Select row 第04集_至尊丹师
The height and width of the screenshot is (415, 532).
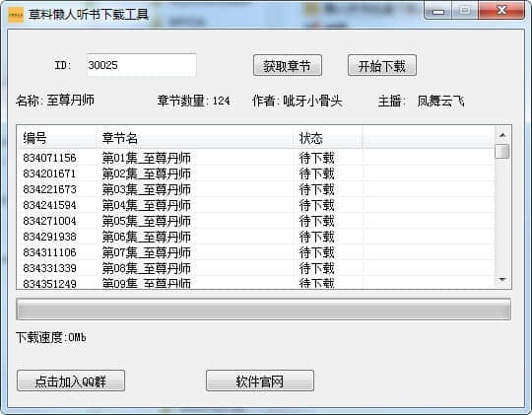click(x=255, y=205)
